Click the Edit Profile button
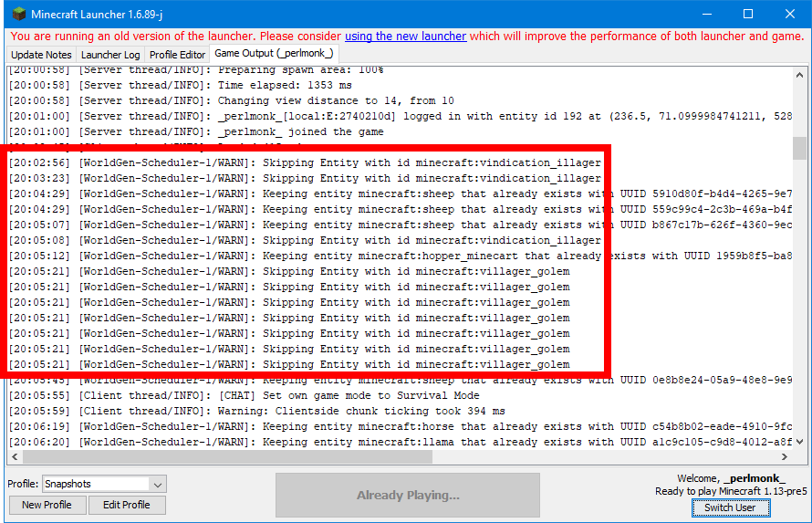The height and width of the screenshot is (523, 812). point(127,505)
